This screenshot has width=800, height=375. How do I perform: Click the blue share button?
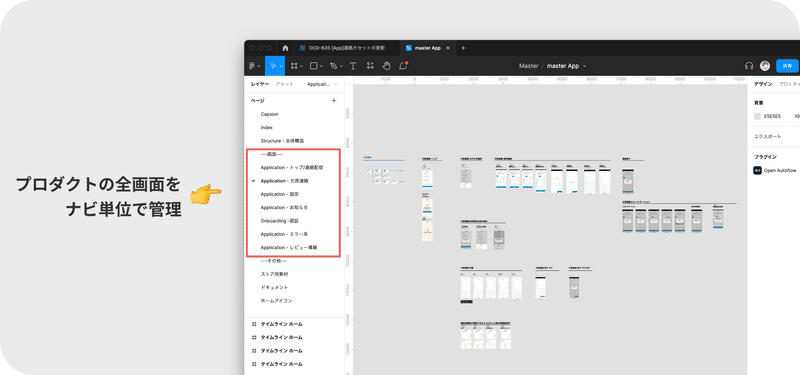[x=788, y=66]
